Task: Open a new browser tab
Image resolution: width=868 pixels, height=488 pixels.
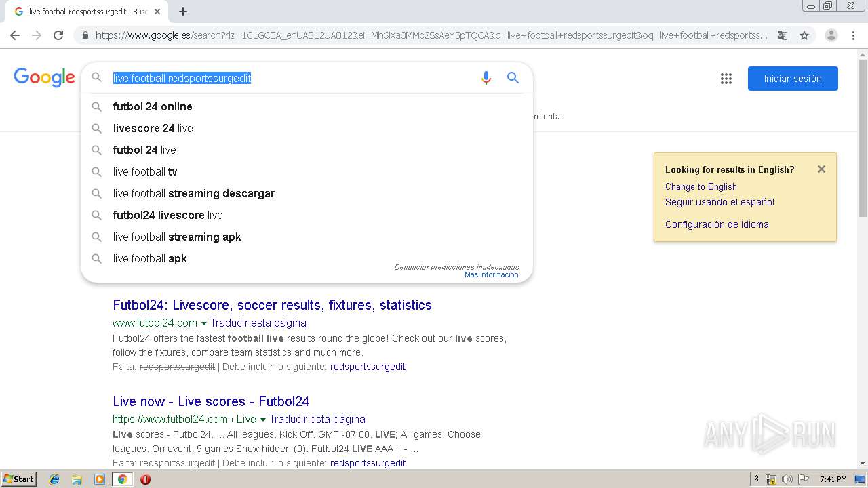Action: click(x=183, y=12)
